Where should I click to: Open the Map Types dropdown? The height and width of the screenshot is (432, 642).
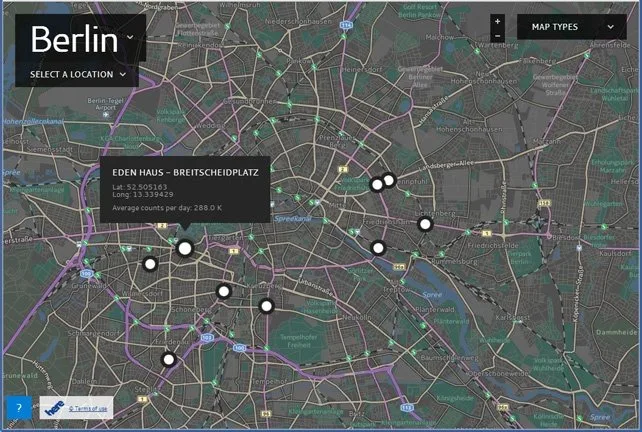click(x=572, y=27)
